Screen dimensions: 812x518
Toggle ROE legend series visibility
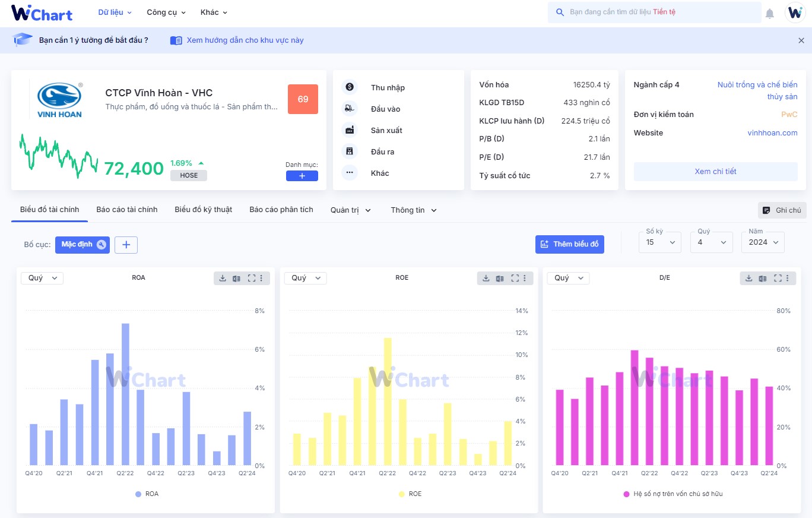pos(410,494)
